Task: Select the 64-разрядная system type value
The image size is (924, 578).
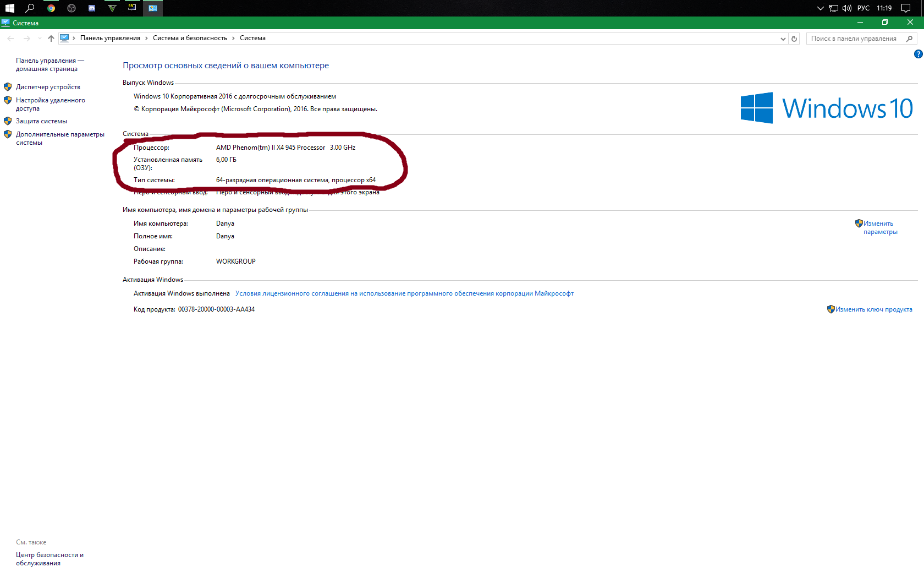Action: tap(296, 180)
